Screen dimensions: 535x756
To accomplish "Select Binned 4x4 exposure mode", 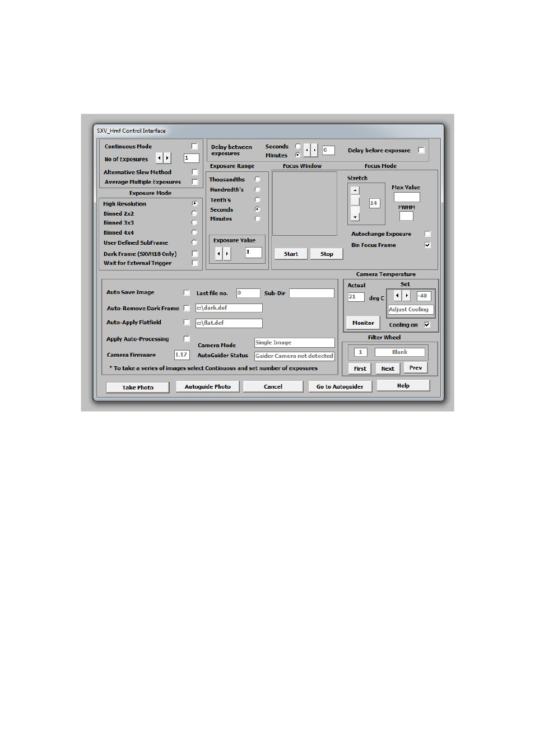I will tap(194, 232).
